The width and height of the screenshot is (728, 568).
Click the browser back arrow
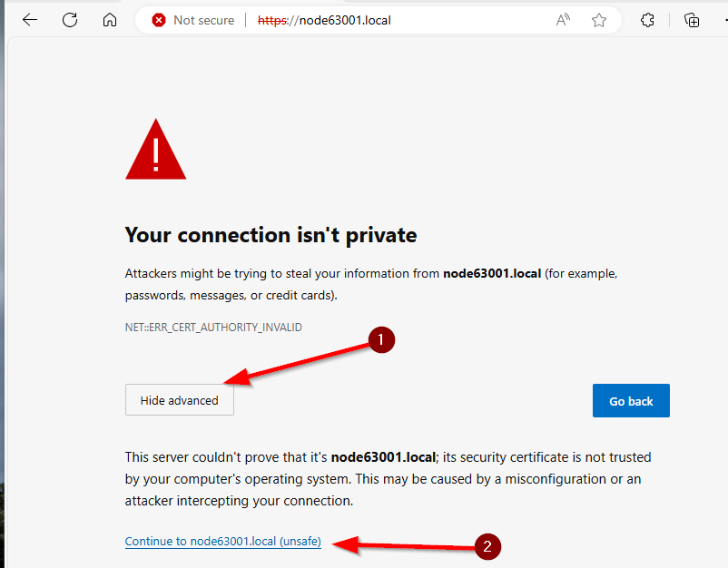(x=30, y=20)
